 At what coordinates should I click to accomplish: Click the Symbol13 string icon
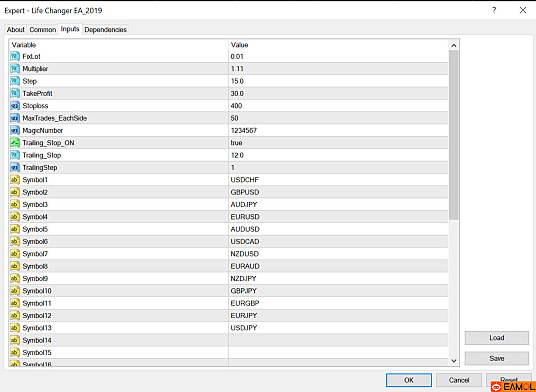(15, 328)
